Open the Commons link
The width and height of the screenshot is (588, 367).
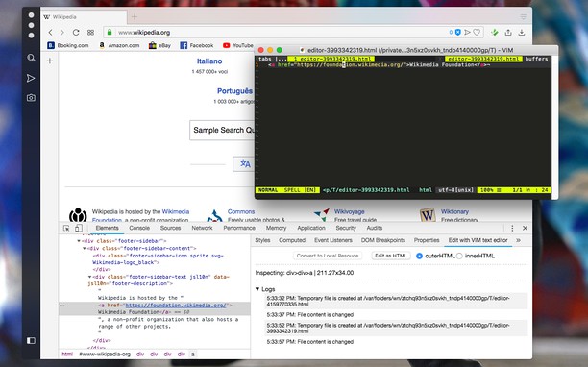click(241, 211)
